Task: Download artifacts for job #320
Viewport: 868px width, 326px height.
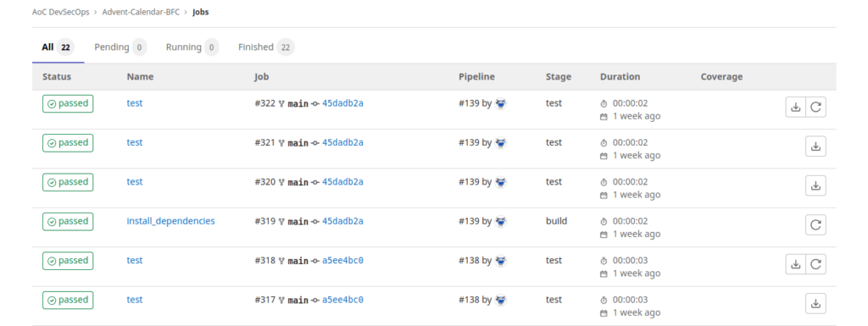Action: click(x=815, y=185)
